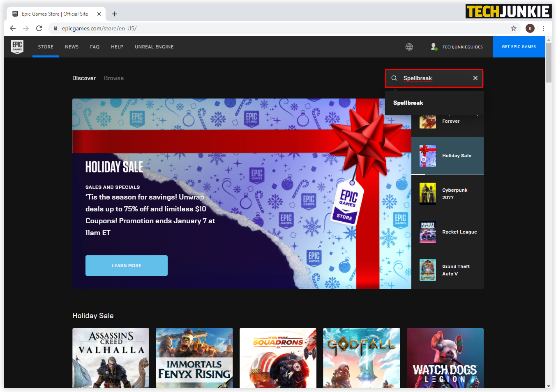Clear the search box with X icon
Viewport: 556px width, 392px height.
[x=475, y=78]
